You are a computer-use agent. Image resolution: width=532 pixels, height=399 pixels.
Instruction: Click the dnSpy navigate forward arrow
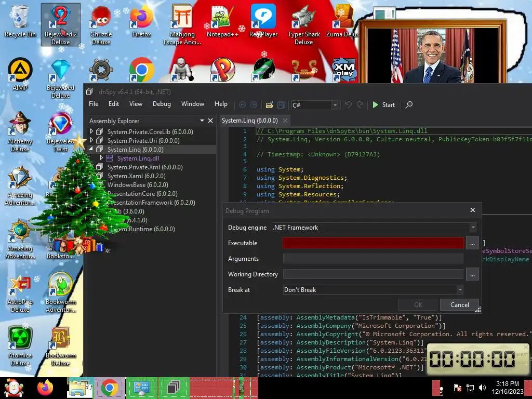click(254, 105)
